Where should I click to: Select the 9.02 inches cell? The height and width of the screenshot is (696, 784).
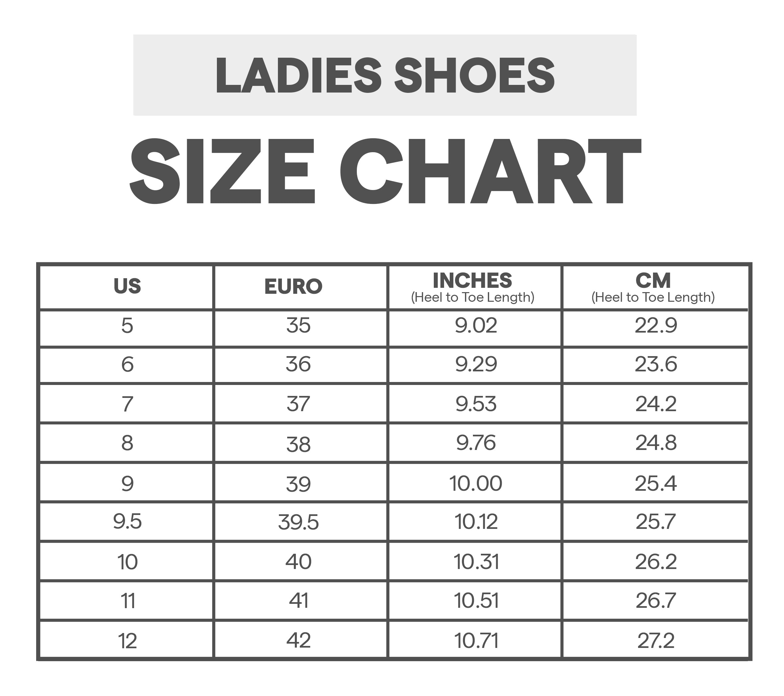(476, 326)
